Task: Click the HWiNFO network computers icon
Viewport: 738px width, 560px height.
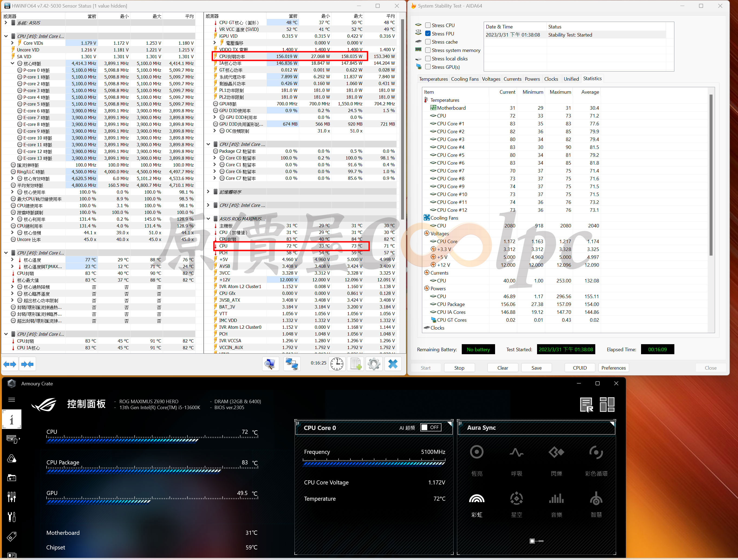Action: [292, 364]
